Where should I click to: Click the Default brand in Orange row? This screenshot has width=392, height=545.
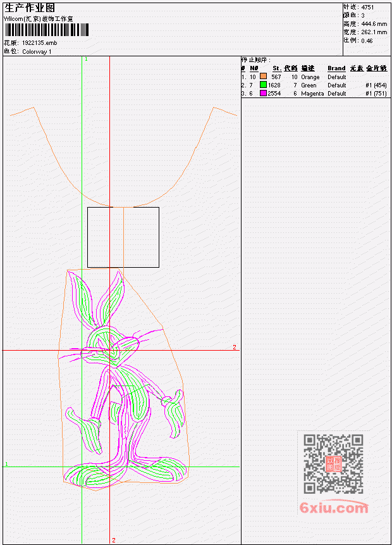point(337,77)
